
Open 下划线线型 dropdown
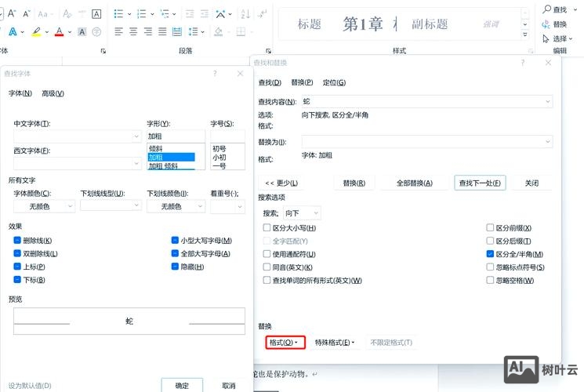136,205
